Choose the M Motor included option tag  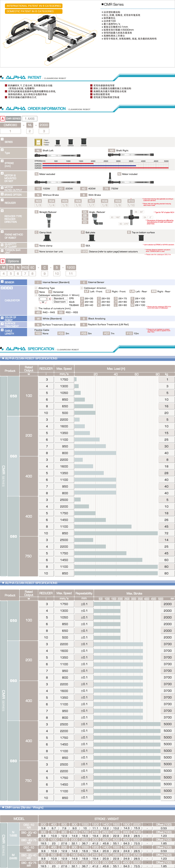(119, 174)
